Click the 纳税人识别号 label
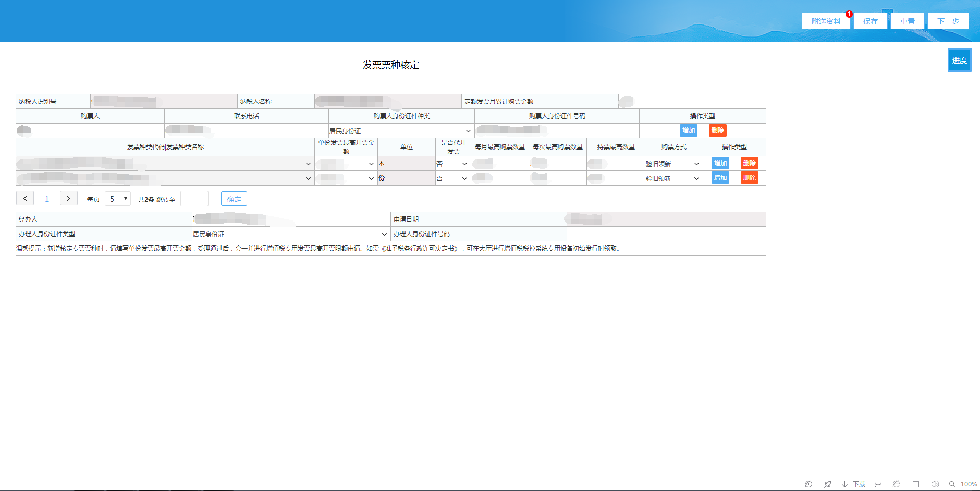This screenshot has width=980, height=491. pyautogui.click(x=38, y=102)
